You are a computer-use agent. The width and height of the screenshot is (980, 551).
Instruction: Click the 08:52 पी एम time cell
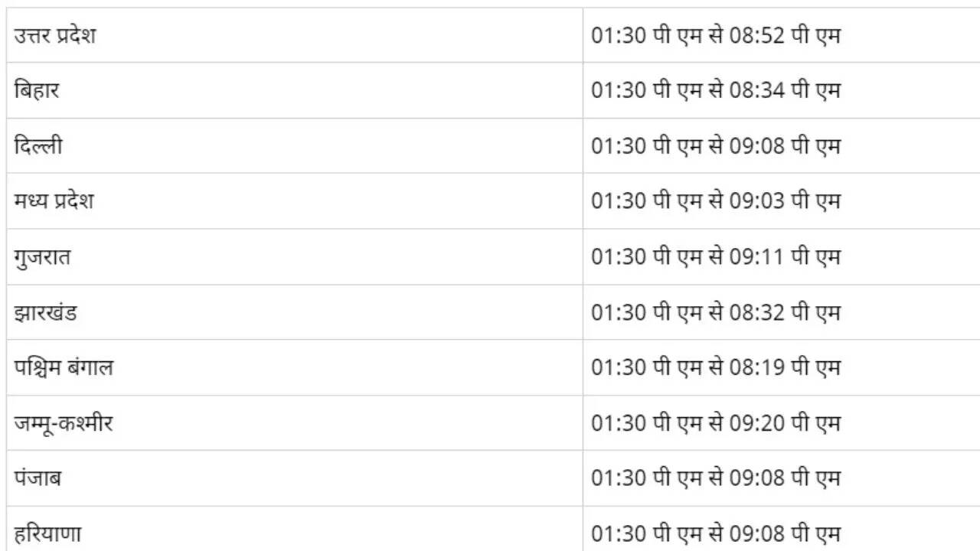point(715,35)
